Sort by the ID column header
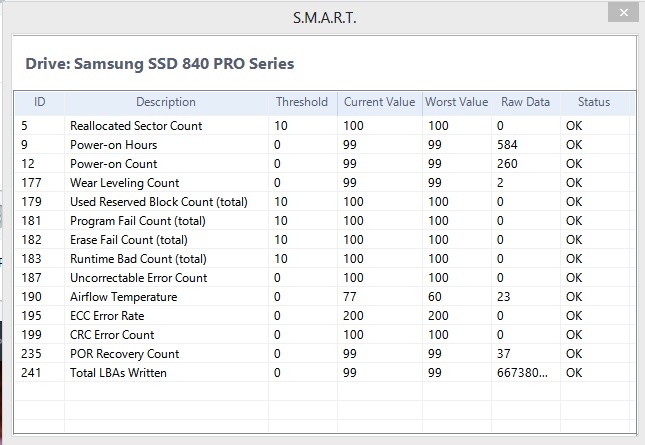This screenshot has width=645, height=445. [39, 102]
